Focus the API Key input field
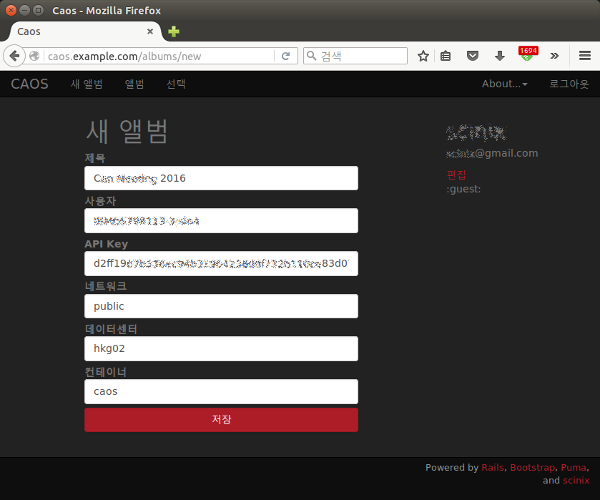 coord(221,264)
